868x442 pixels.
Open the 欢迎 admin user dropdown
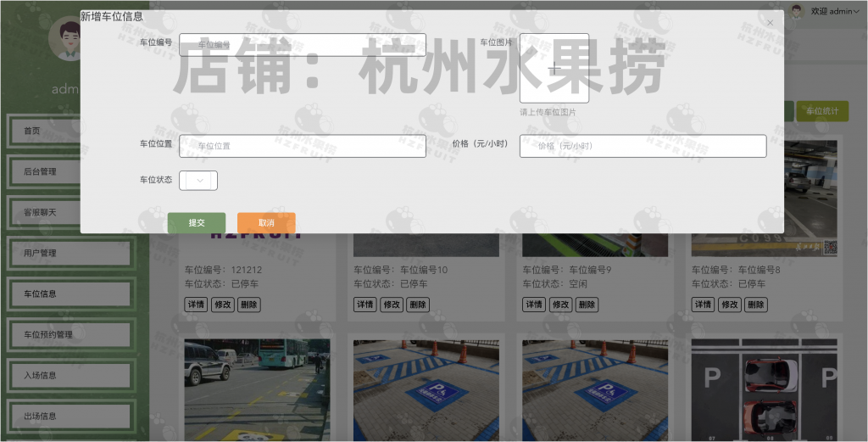tap(835, 11)
